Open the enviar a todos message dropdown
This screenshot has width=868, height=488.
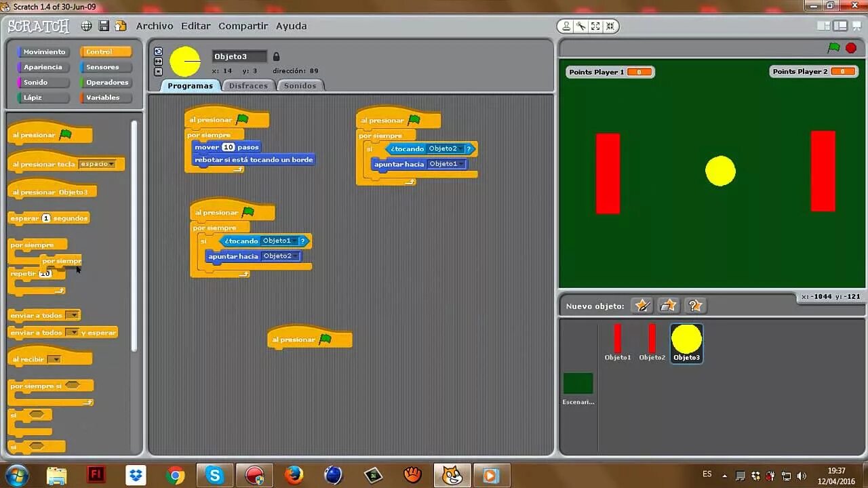click(x=73, y=315)
